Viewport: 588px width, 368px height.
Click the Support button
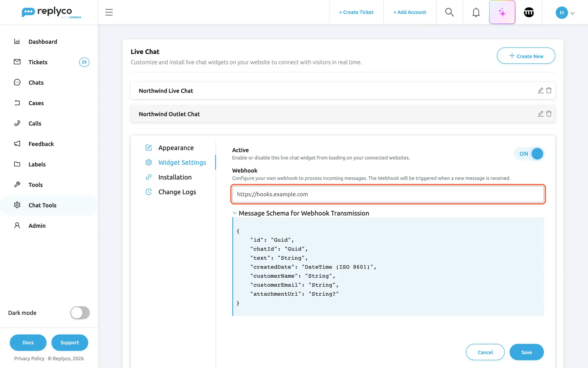point(70,342)
